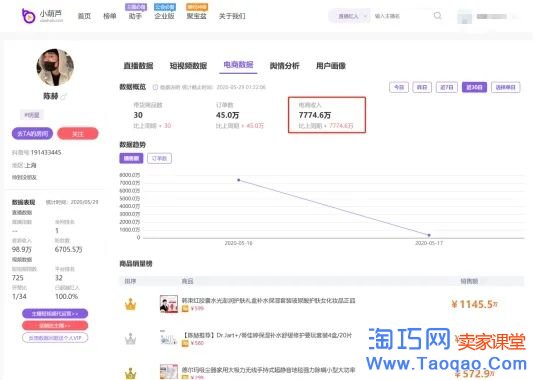The height and width of the screenshot is (380, 534).
Task: Click the 数据说明 info icon
Action: point(155,87)
